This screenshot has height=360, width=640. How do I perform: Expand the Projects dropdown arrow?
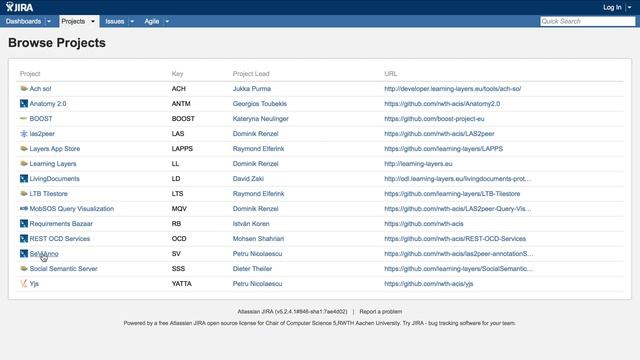tap(93, 21)
